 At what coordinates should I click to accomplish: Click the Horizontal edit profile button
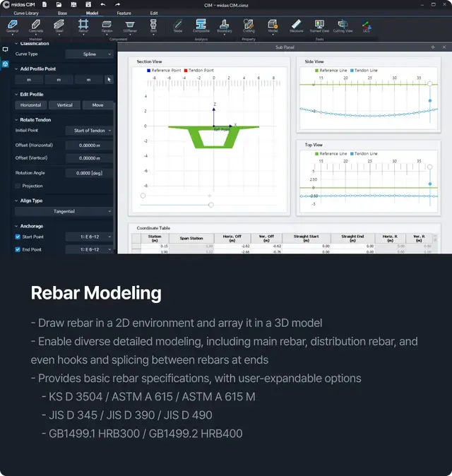31,105
